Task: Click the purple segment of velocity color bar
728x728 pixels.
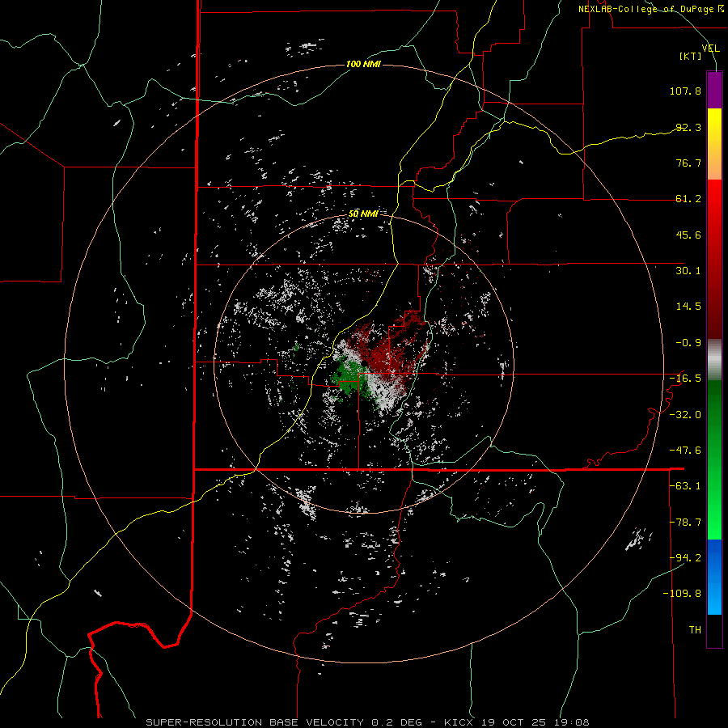Action: [714, 90]
